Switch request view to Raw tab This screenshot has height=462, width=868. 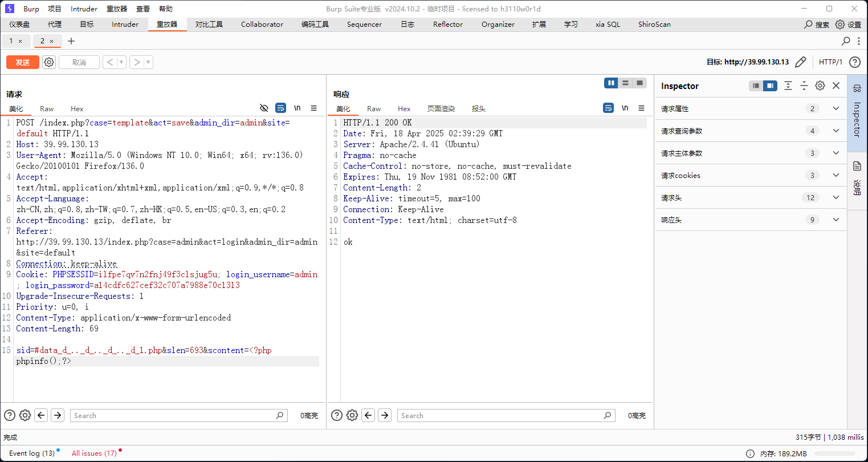click(47, 108)
